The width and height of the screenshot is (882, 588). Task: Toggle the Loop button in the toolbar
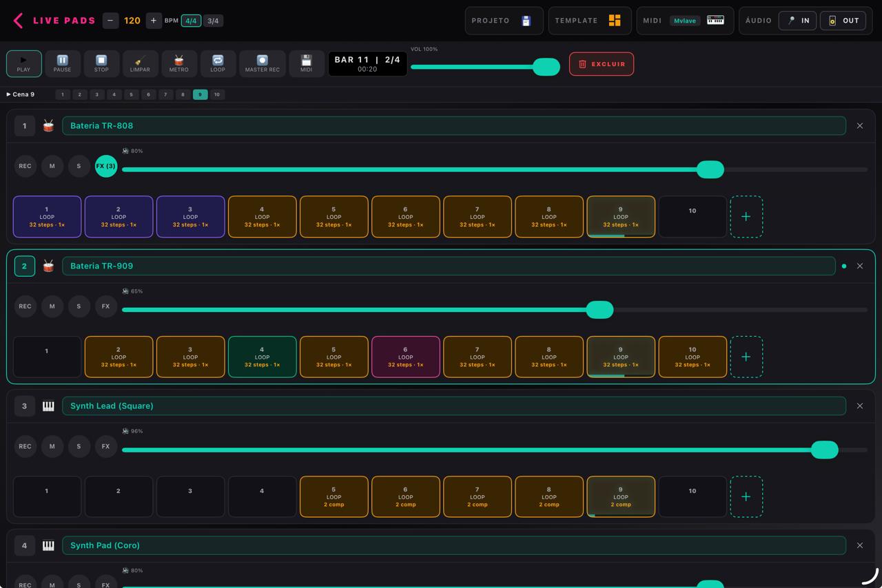point(218,63)
